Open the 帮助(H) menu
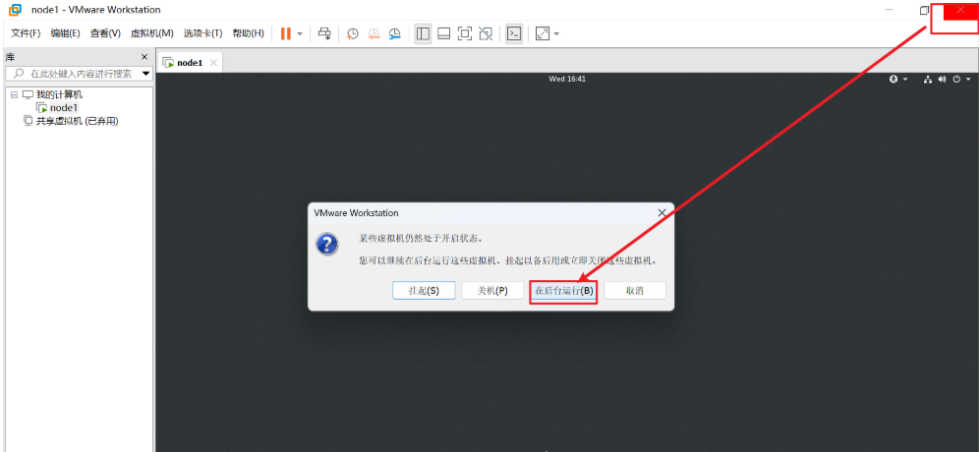This screenshot has width=980, height=452. [248, 33]
